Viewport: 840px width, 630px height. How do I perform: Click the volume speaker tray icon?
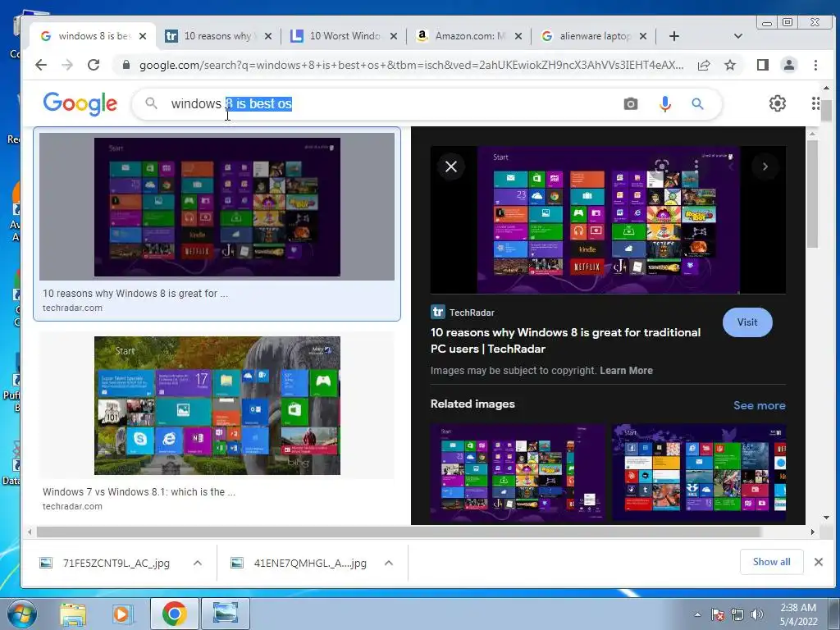pos(756,615)
